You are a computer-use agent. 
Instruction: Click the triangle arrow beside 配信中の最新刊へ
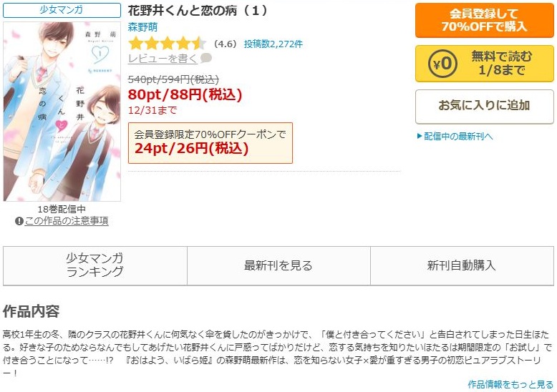coord(420,136)
